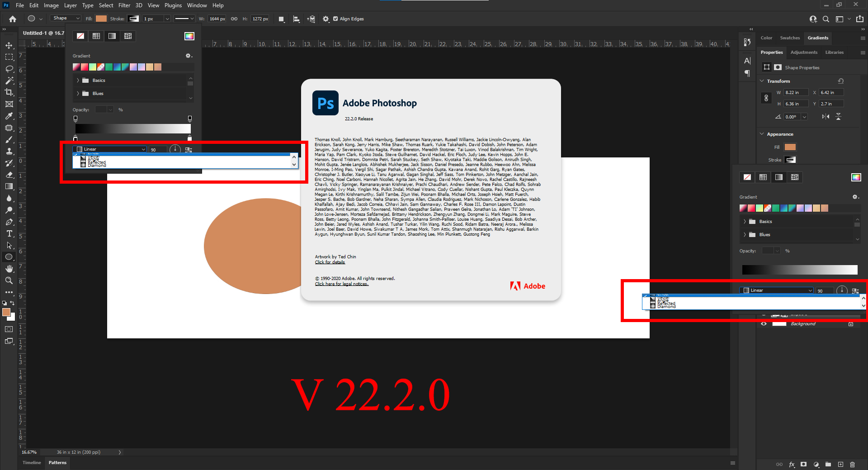This screenshot has height=470, width=868.
Task: Collapse the Transform section
Action: [x=762, y=81]
